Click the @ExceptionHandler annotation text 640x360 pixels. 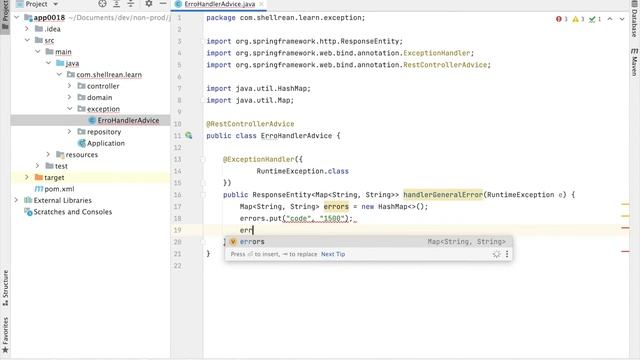(x=259, y=159)
